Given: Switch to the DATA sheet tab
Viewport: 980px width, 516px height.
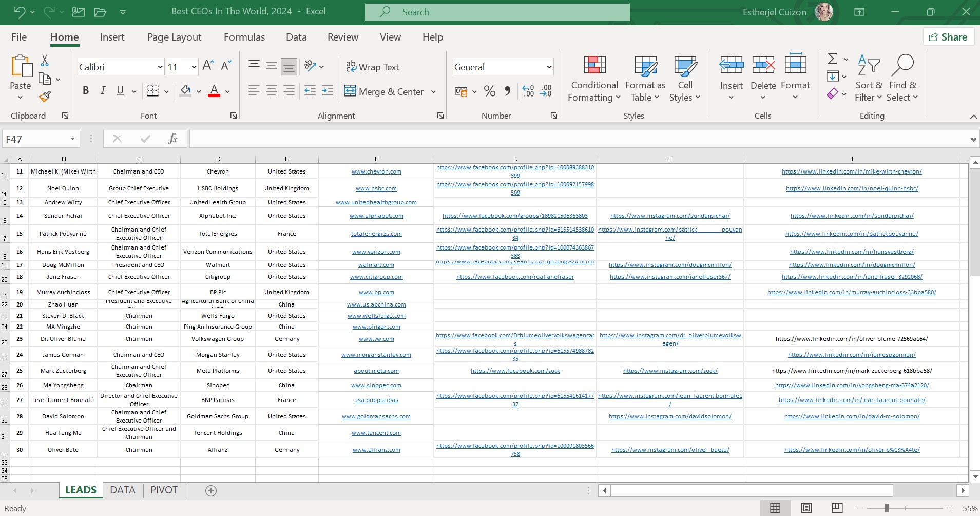Looking at the screenshot, I should pyautogui.click(x=123, y=490).
